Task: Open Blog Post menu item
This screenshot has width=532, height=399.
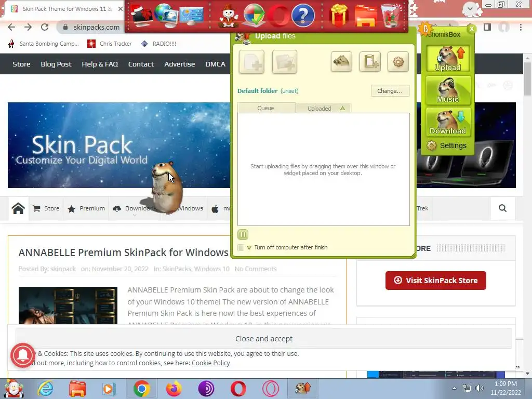Action: pos(56,64)
